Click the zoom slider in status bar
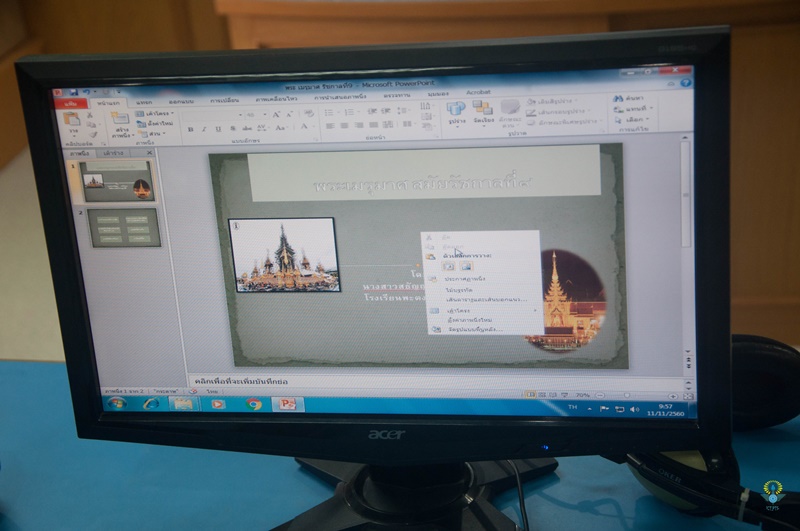The image size is (800, 531). click(625, 395)
